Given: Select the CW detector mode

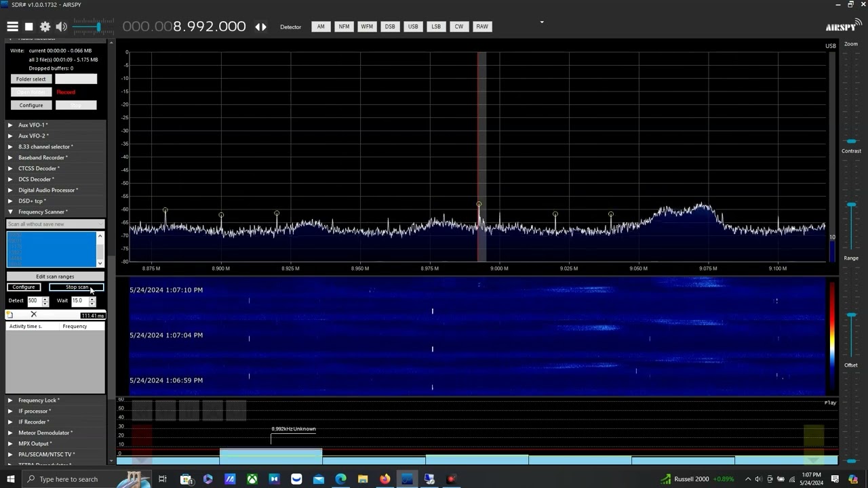Looking at the screenshot, I should point(459,26).
